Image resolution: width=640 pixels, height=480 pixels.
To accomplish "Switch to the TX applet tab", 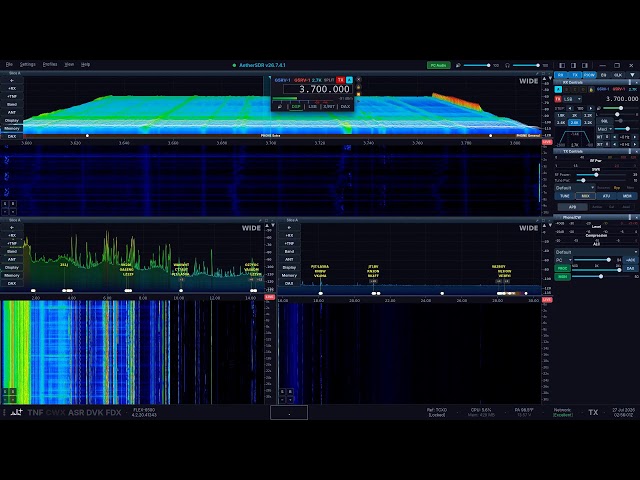I will tap(575, 75).
